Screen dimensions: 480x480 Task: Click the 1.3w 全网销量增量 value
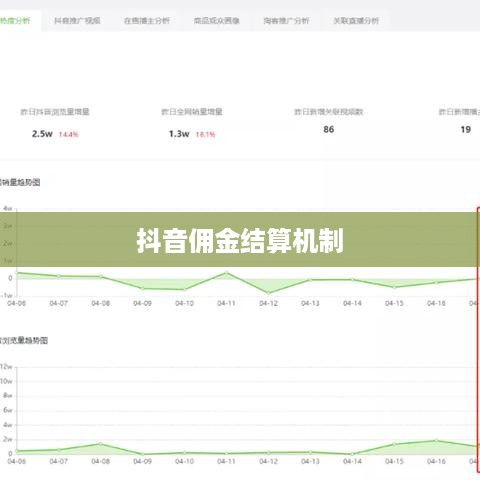(179, 134)
